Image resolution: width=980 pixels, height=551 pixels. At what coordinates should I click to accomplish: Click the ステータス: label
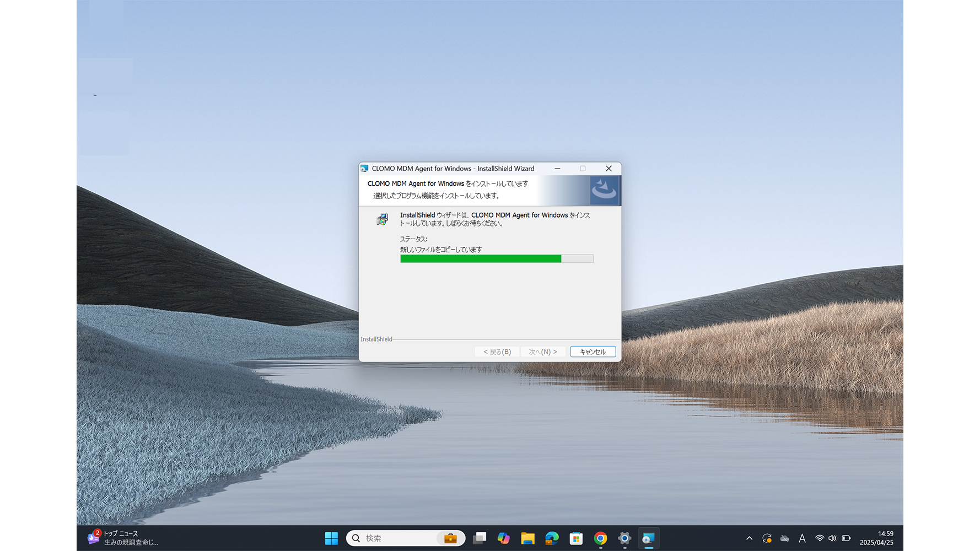tap(413, 239)
